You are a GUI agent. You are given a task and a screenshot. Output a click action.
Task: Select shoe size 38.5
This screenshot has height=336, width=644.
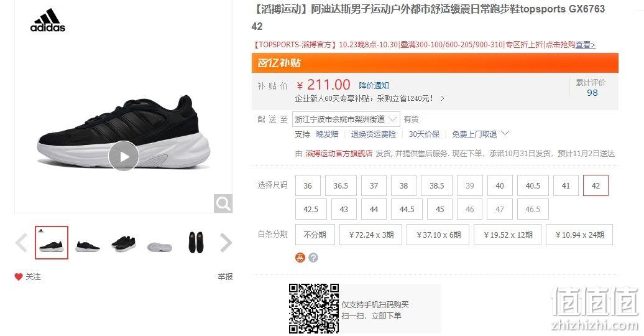pos(436,185)
